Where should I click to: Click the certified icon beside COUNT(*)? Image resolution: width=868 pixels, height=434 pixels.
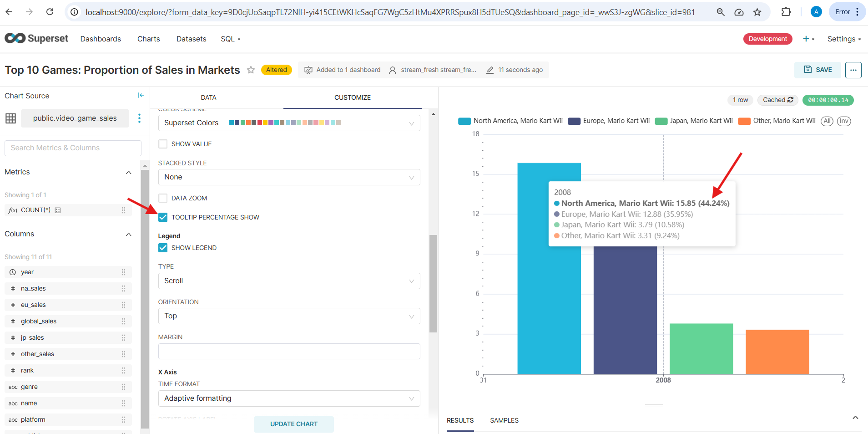pyautogui.click(x=58, y=210)
